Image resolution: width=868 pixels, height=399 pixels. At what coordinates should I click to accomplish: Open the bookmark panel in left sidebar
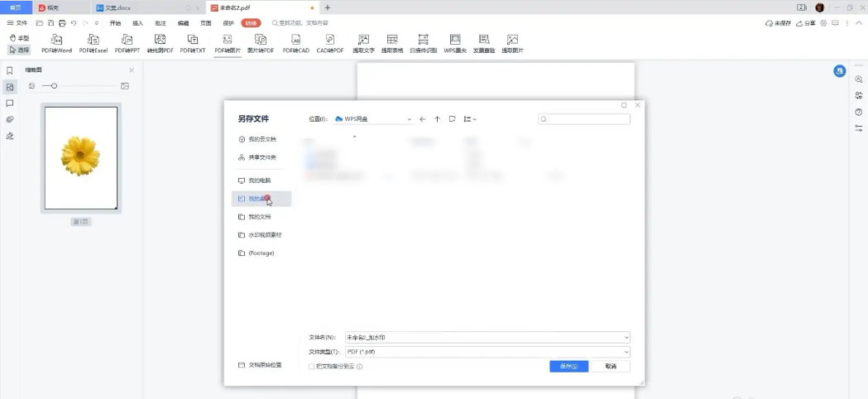[x=10, y=71]
